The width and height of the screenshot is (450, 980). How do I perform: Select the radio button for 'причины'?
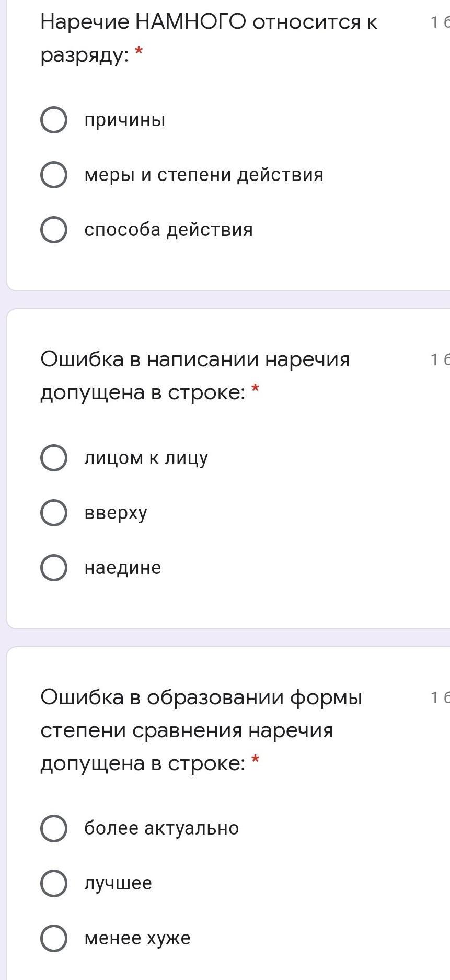coord(54,120)
